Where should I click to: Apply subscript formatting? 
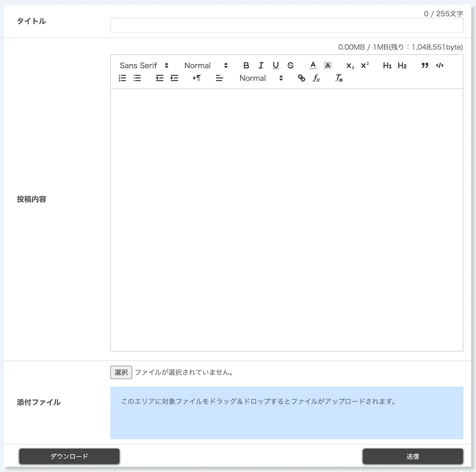350,66
